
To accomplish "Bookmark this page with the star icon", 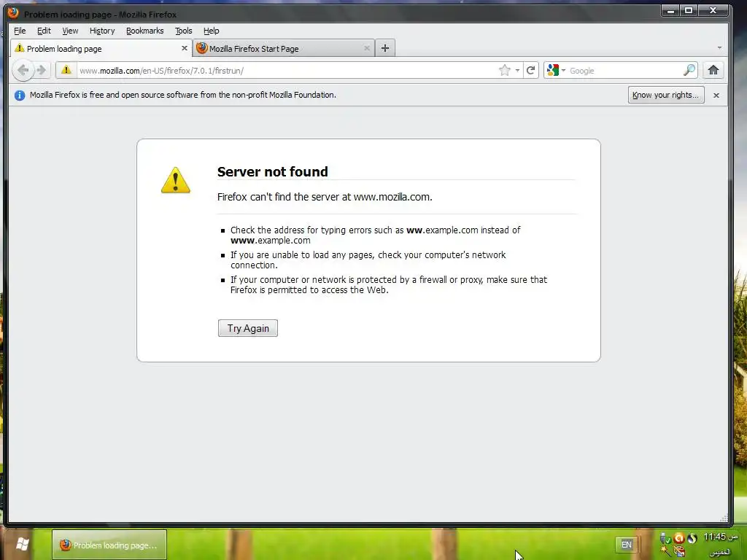I will click(505, 71).
